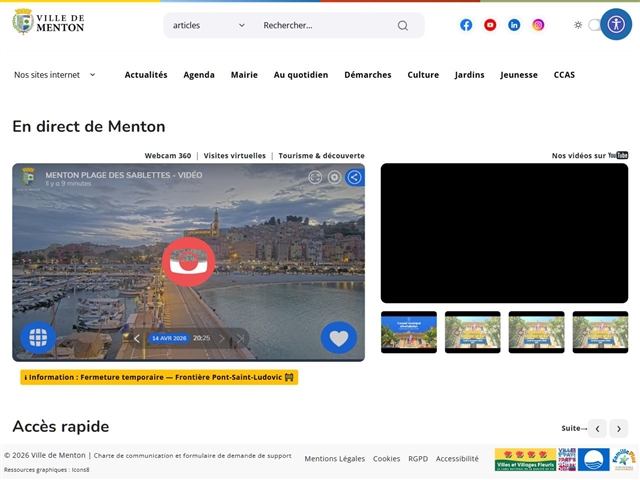Click the webcam share icon
This screenshot has height=480, width=640.
click(x=354, y=177)
